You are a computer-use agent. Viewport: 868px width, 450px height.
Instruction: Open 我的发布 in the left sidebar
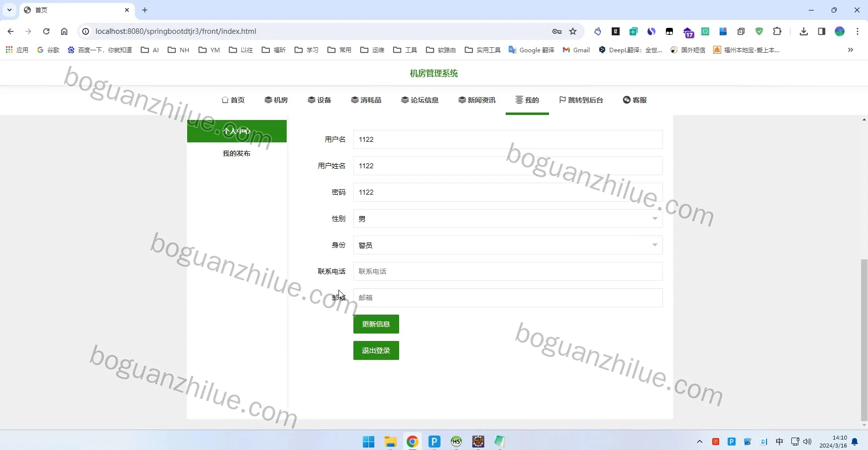[x=237, y=153]
